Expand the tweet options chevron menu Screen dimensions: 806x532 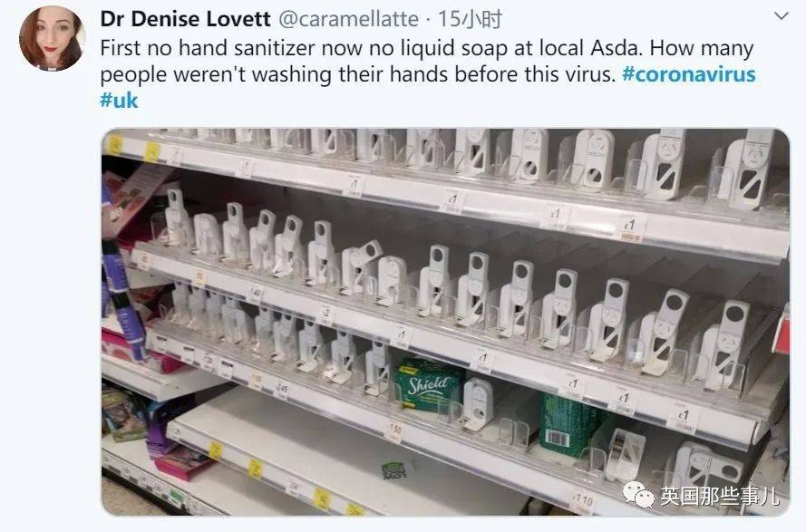(782, 16)
